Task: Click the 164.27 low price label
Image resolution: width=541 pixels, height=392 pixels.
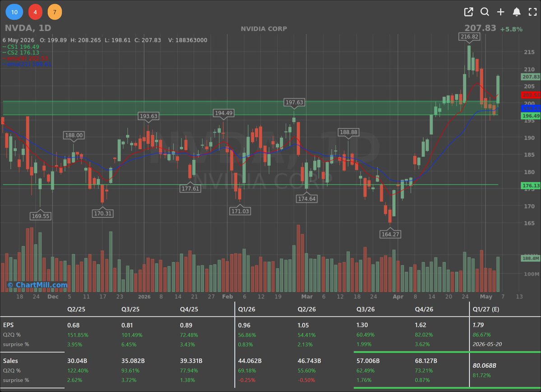Action: coord(390,234)
